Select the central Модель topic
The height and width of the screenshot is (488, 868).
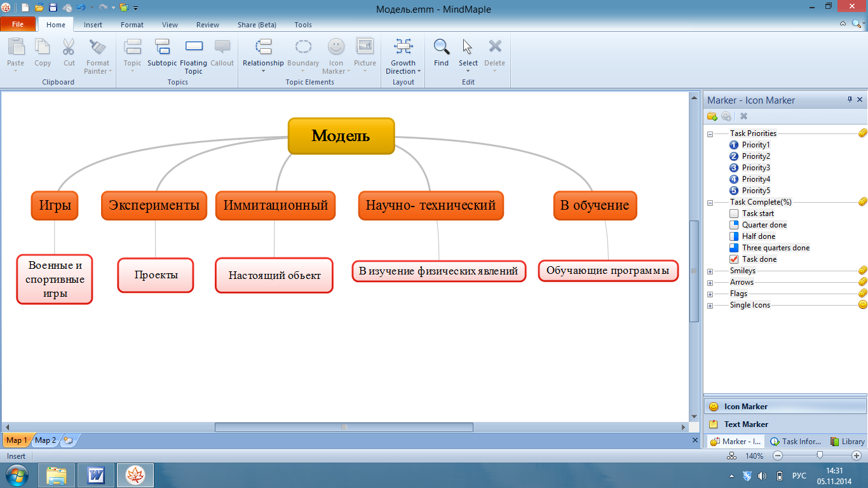tap(341, 136)
